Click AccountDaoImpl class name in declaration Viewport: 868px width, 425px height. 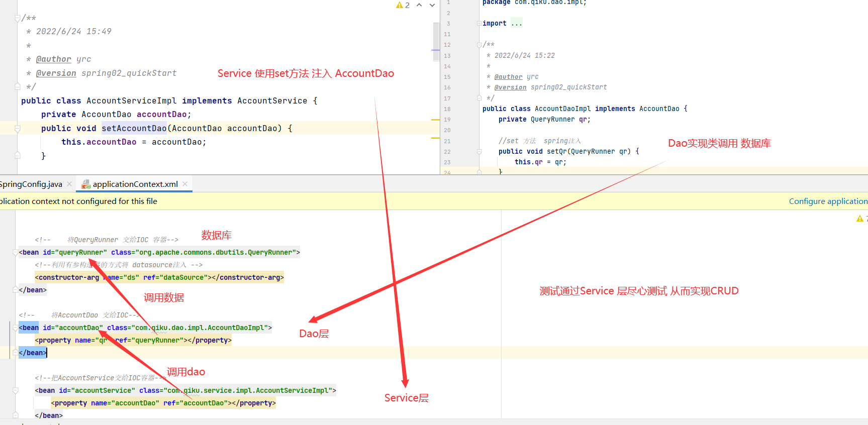coord(563,109)
